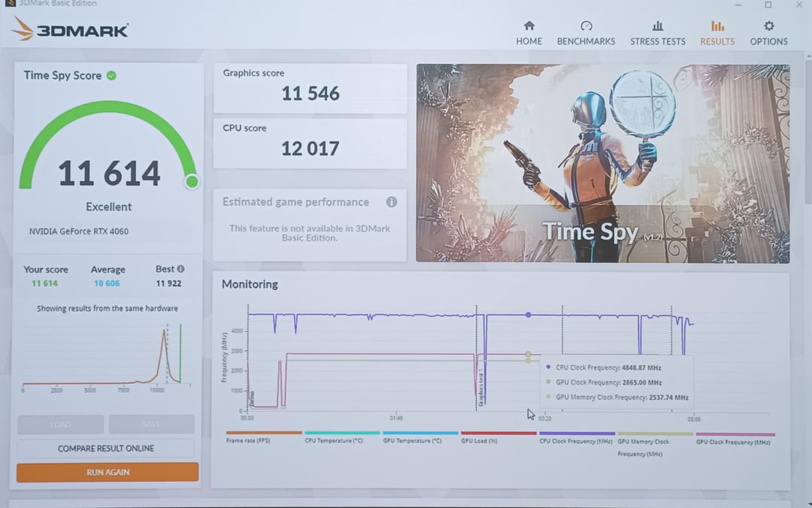Click the green validated checkmark beside Time Spy Score
Image resolution: width=812 pixels, height=508 pixels.
point(111,76)
